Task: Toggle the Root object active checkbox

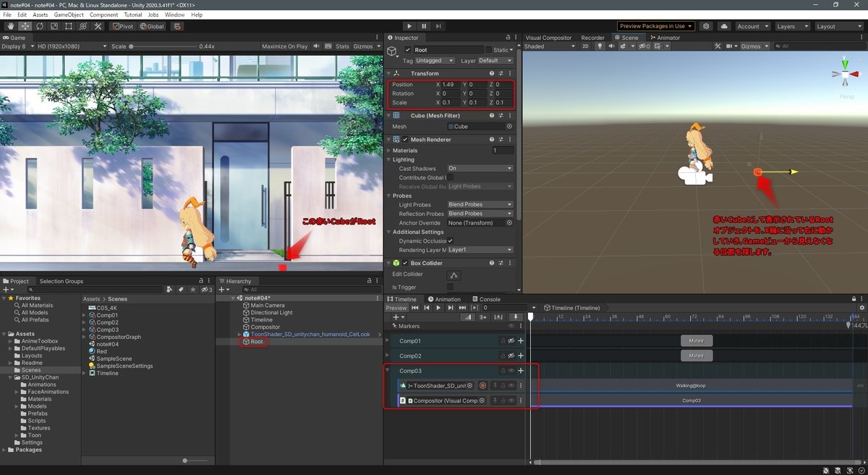Action: coord(407,50)
